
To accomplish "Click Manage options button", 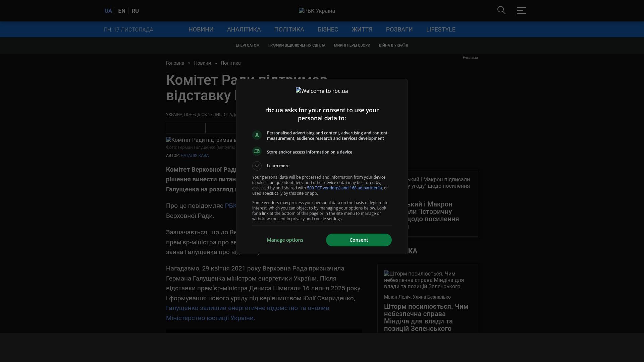I will point(285,240).
